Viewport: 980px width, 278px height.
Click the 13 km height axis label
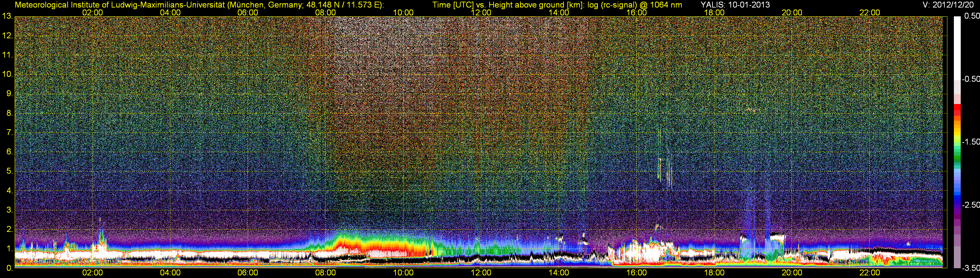point(7,16)
